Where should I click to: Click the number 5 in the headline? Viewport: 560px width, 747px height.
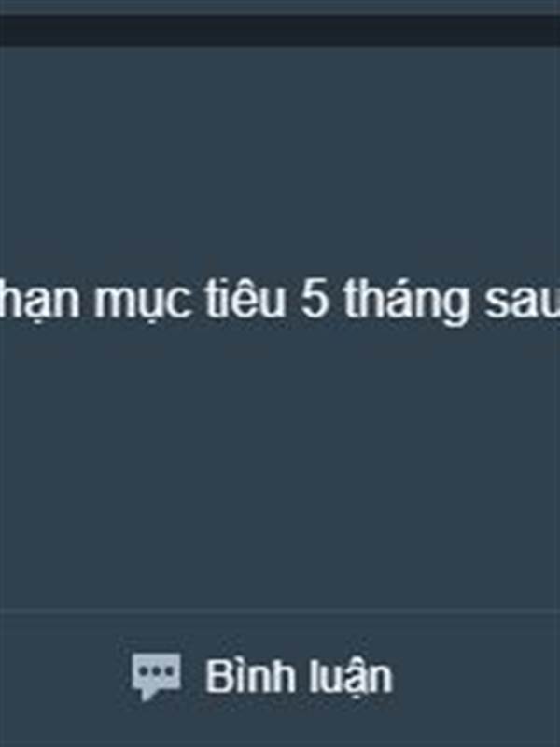[315, 300]
